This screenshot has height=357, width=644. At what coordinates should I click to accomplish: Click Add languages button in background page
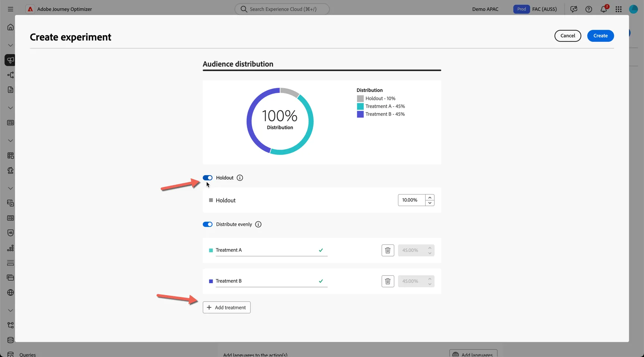(473, 354)
